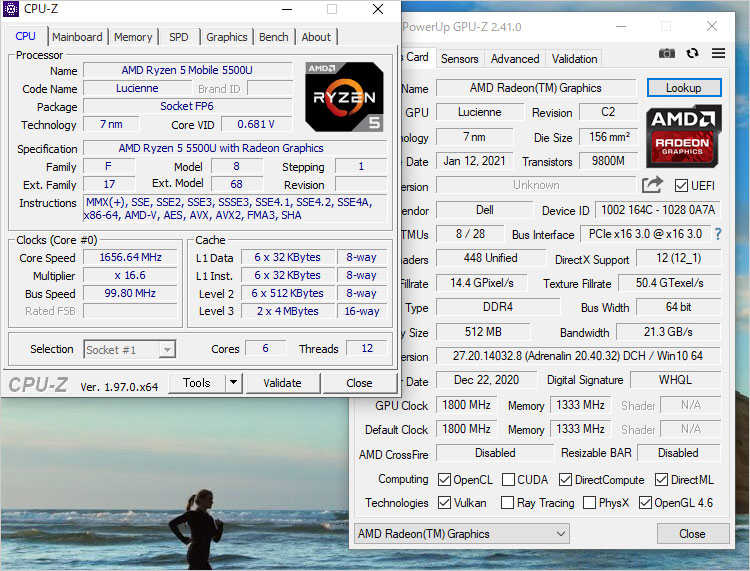
Task: Click the Texture Fillrate value 50.4 GTexel/s
Action: coord(669,283)
